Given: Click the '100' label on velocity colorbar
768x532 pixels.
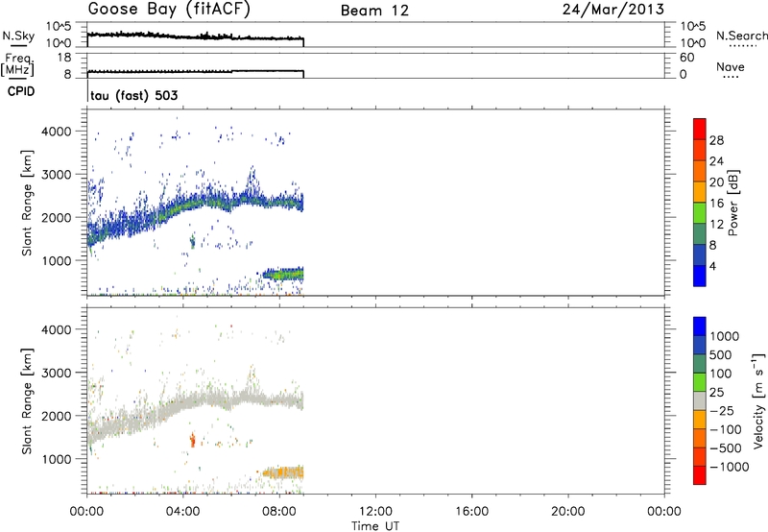Looking at the screenshot, I should tap(720, 374).
